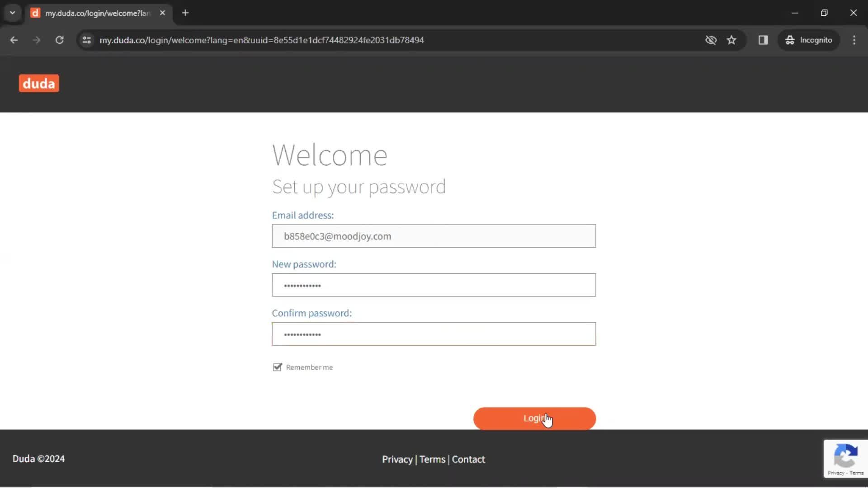
Task: Restore down the browser window
Action: 824,13
